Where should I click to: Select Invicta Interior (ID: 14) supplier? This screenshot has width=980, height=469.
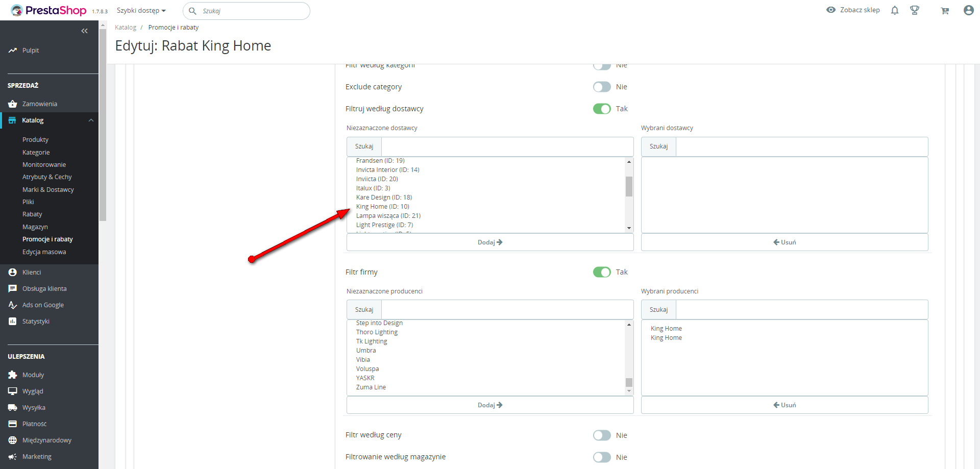pos(388,170)
